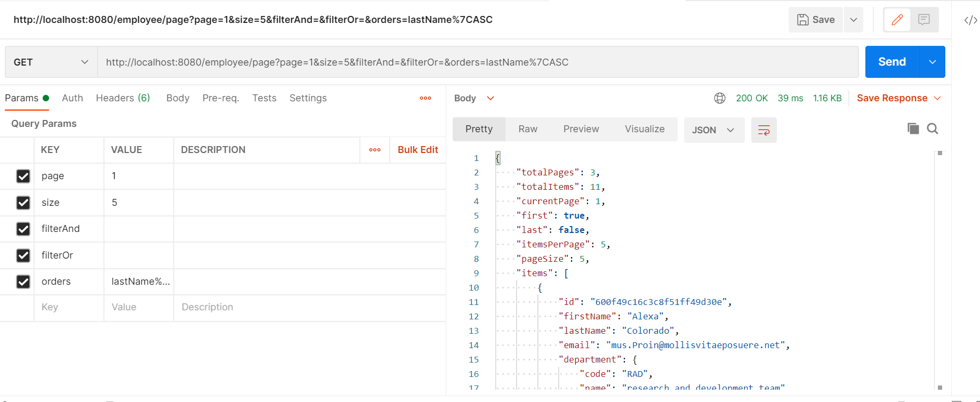
Task: Search the response with magnifier icon
Action: 933,128
